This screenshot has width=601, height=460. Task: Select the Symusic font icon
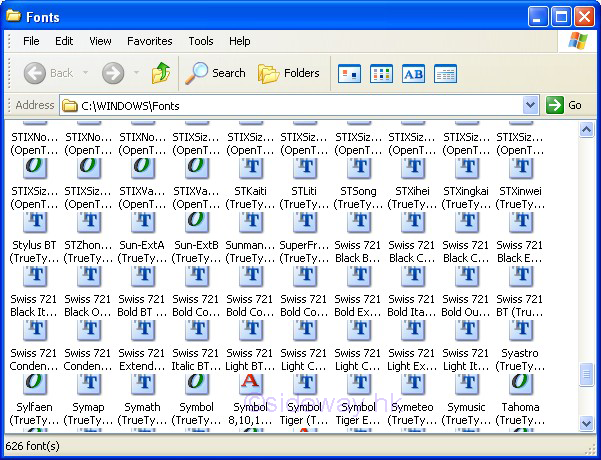pos(466,384)
